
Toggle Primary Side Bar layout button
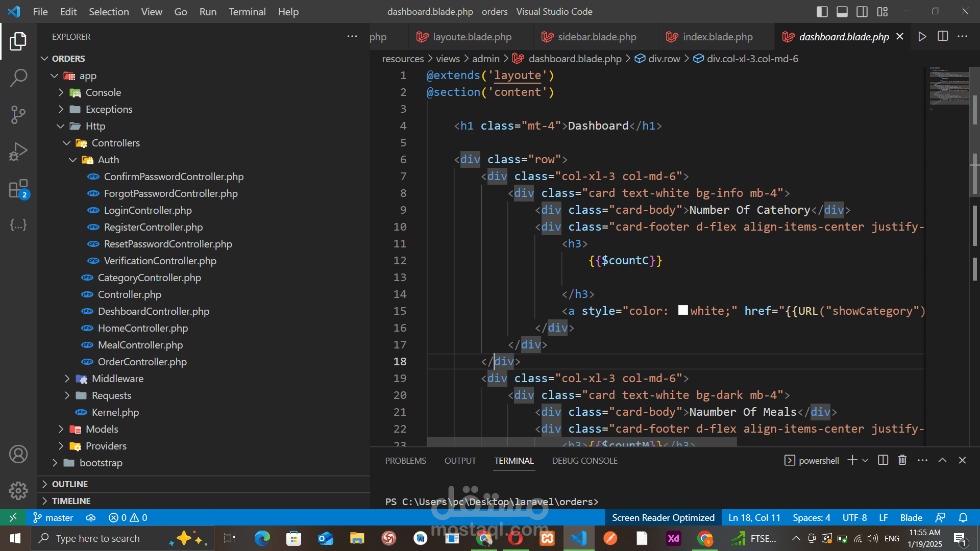pyautogui.click(x=822, y=11)
